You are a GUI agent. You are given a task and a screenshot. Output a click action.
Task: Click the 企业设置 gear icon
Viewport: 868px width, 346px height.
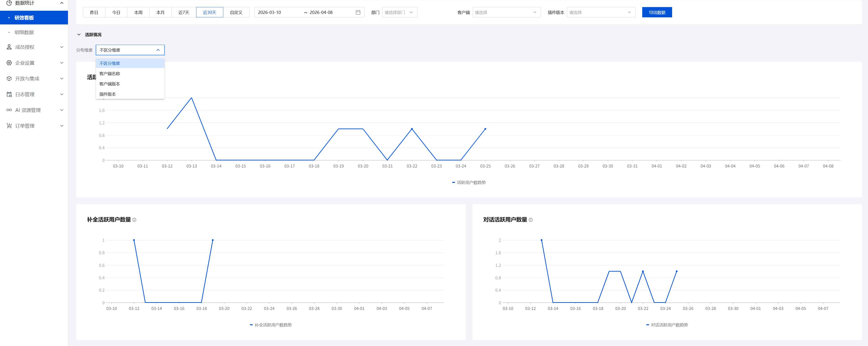(9, 63)
